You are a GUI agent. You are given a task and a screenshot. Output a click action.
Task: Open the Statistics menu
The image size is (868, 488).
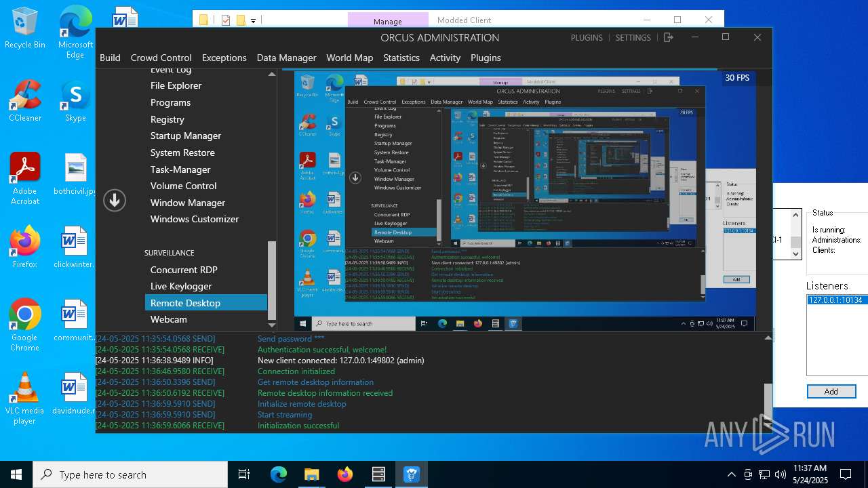(401, 58)
